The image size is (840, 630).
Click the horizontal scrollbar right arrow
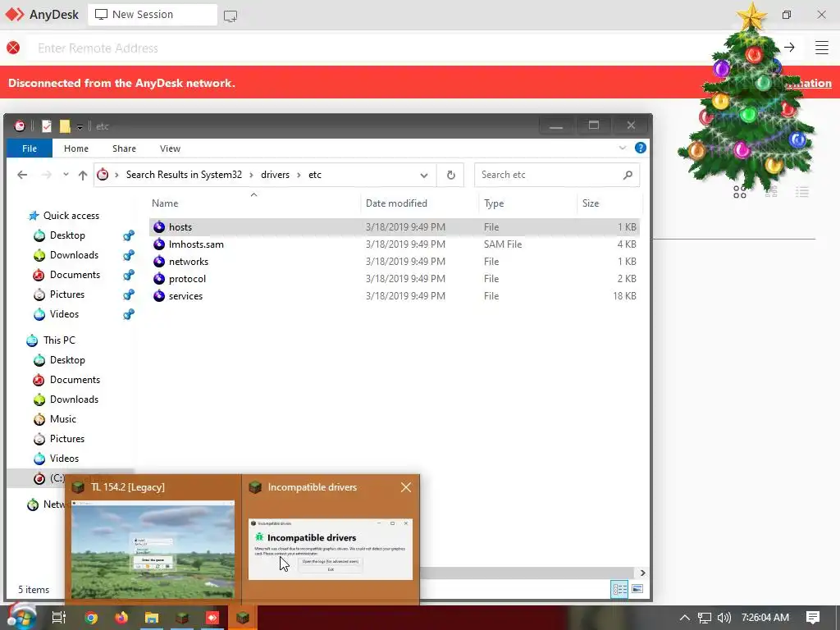click(x=642, y=573)
